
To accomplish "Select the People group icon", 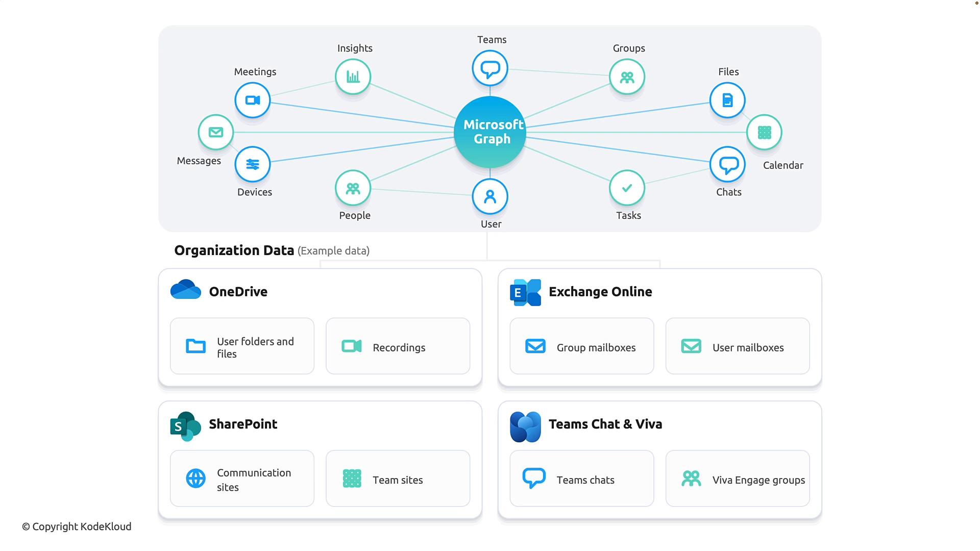I will point(353,188).
